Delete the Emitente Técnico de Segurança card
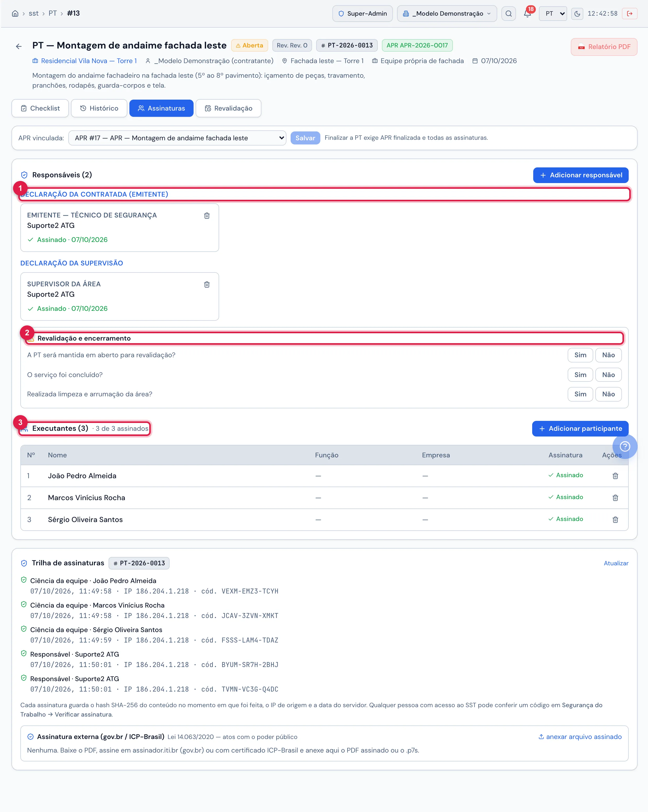This screenshot has height=812, width=648. pos(207,215)
